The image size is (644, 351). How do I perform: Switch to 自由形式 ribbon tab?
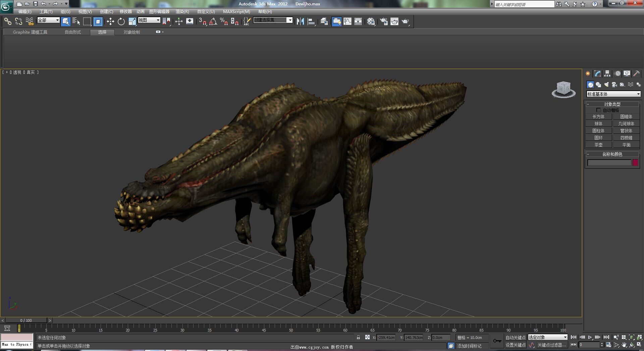[x=73, y=32]
